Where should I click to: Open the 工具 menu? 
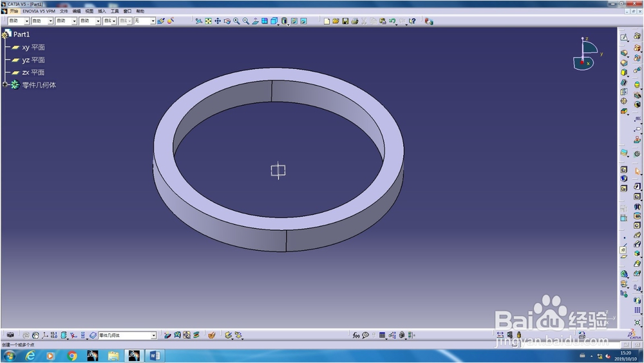pos(115,11)
